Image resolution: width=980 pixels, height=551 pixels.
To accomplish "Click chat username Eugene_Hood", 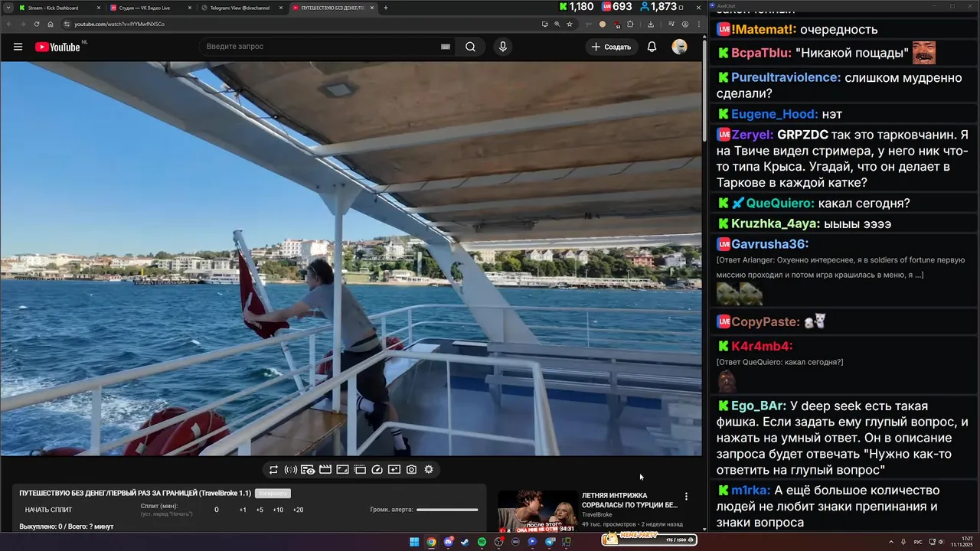I will coord(775,114).
